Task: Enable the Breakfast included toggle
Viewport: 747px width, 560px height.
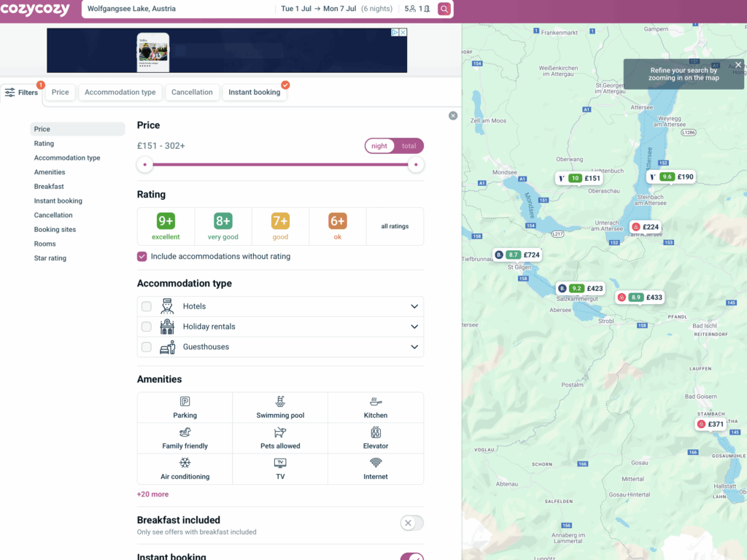Action: coord(412,523)
